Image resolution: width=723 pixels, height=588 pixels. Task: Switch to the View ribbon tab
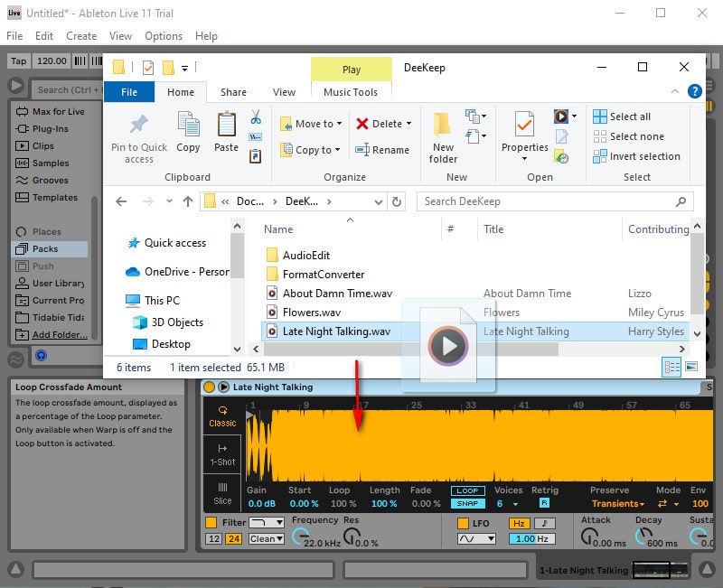point(284,92)
